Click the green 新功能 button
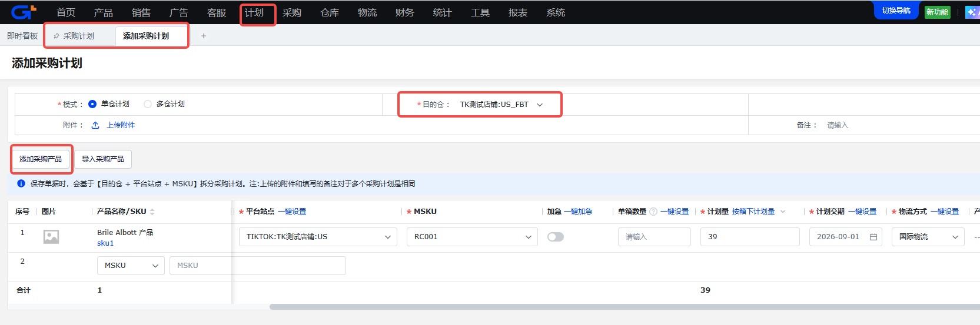 point(938,12)
